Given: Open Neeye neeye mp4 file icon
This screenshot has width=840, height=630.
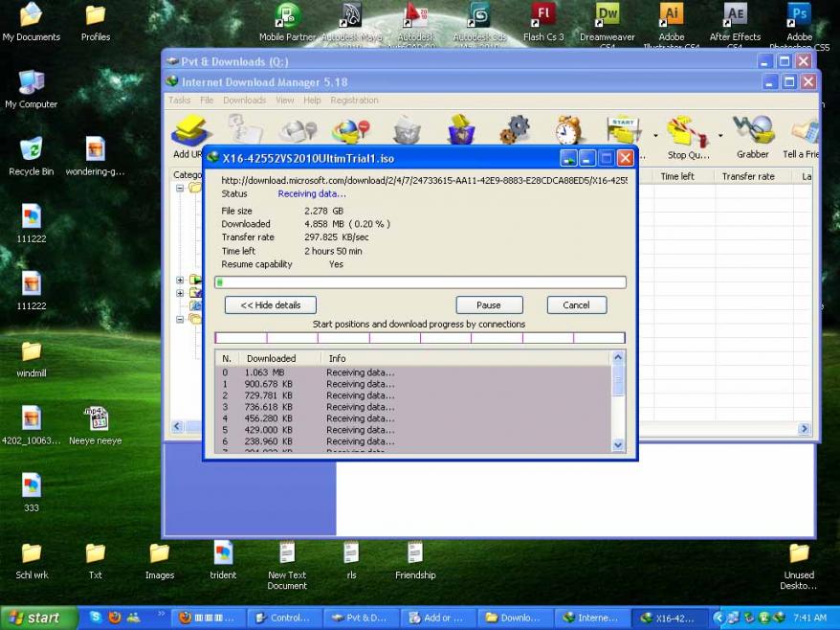Looking at the screenshot, I should (x=96, y=426).
